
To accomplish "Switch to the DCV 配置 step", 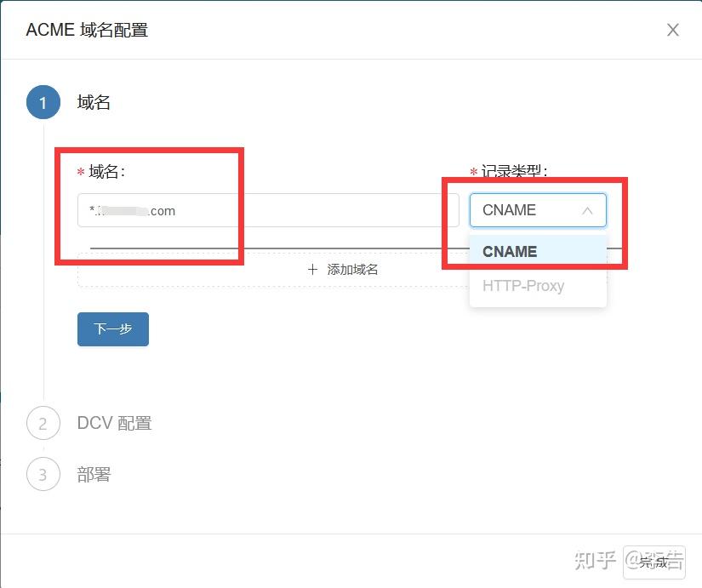I will 113,423.
